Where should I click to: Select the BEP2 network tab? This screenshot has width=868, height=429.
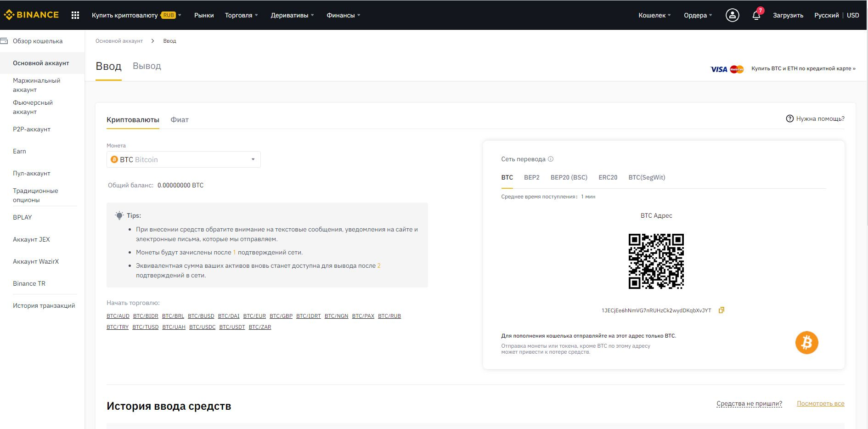[532, 177]
